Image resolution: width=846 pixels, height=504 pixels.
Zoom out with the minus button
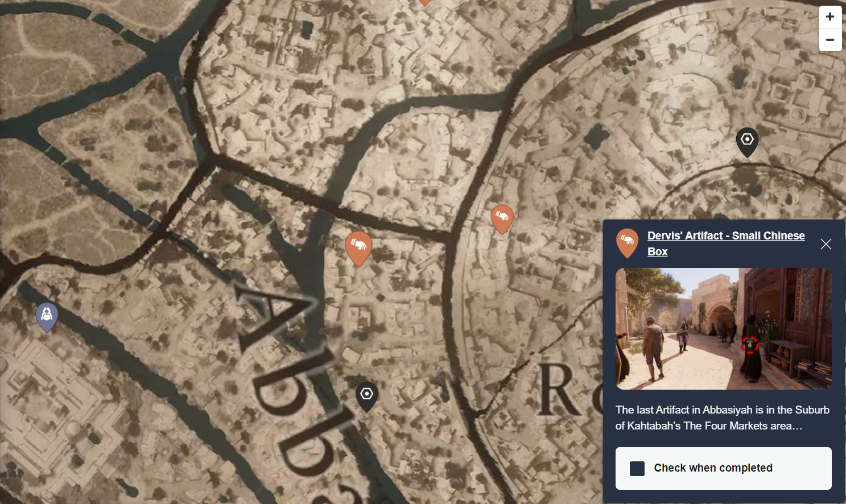830,40
